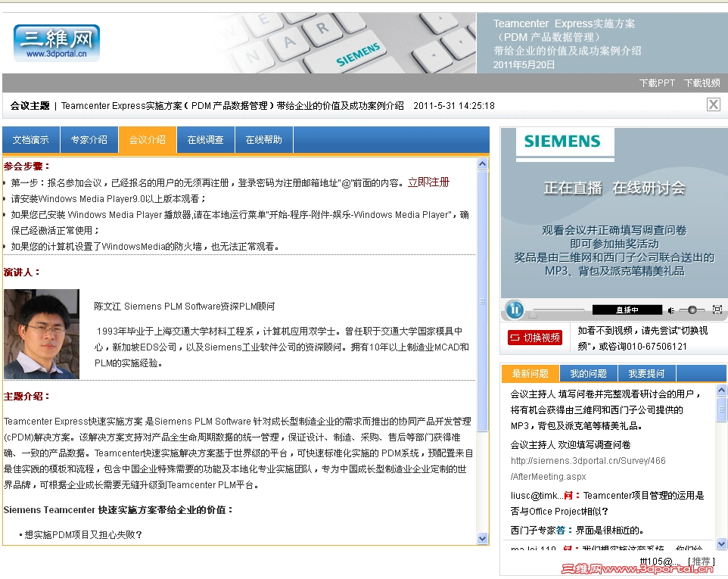Switch to 我的问题 tab

click(x=588, y=373)
